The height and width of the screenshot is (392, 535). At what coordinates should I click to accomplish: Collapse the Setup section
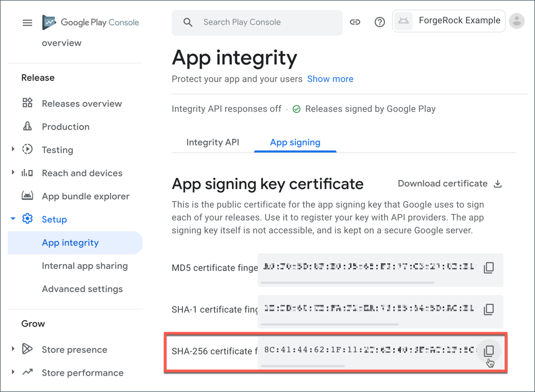click(x=12, y=219)
